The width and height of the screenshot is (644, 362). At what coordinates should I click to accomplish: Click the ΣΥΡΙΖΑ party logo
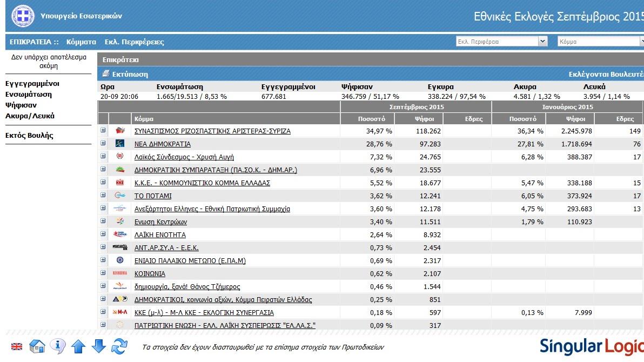(x=120, y=131)
